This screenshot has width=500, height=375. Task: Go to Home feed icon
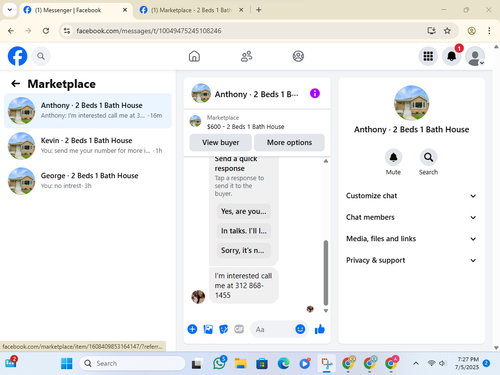pyautogui.click(x=194, y=56)
